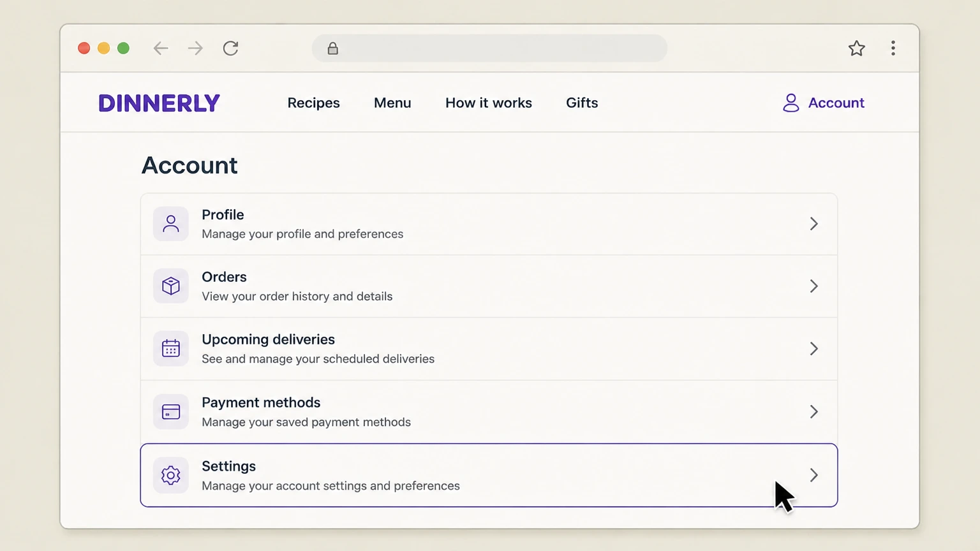Select the Upcoming deliveries title
The width and height of the screenshot is (980, 551).
click(268, 340)
